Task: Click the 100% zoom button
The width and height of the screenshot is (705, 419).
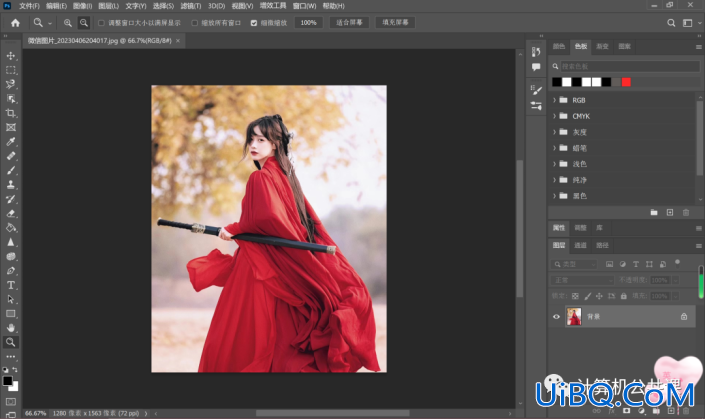Action: click(x=308, y=22)
